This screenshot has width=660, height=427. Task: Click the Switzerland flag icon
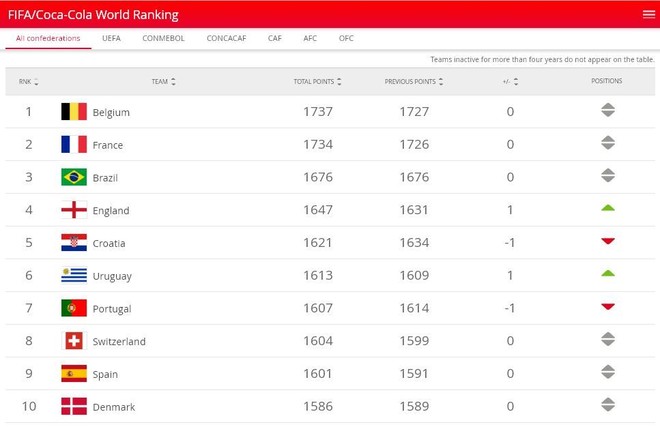(74, 341)
